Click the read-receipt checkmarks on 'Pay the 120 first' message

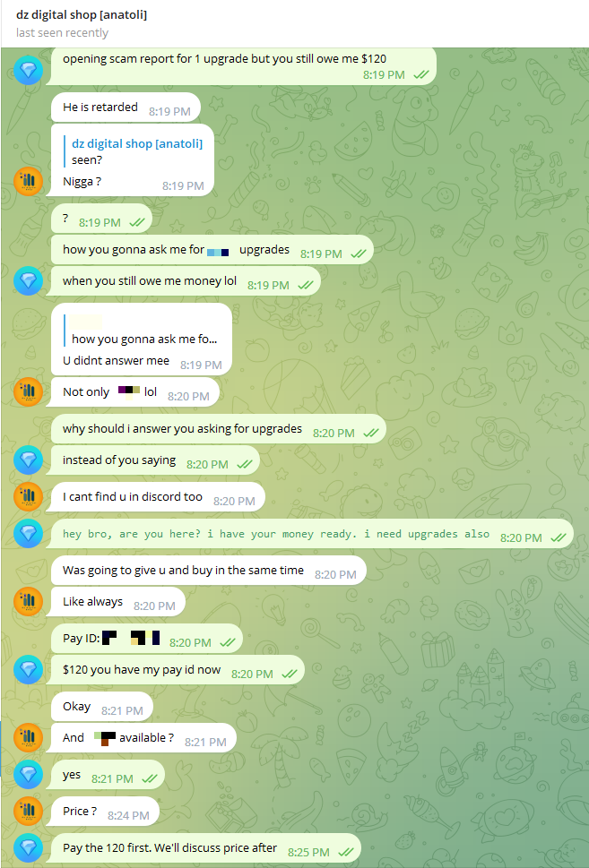click(x=346, y=853)
